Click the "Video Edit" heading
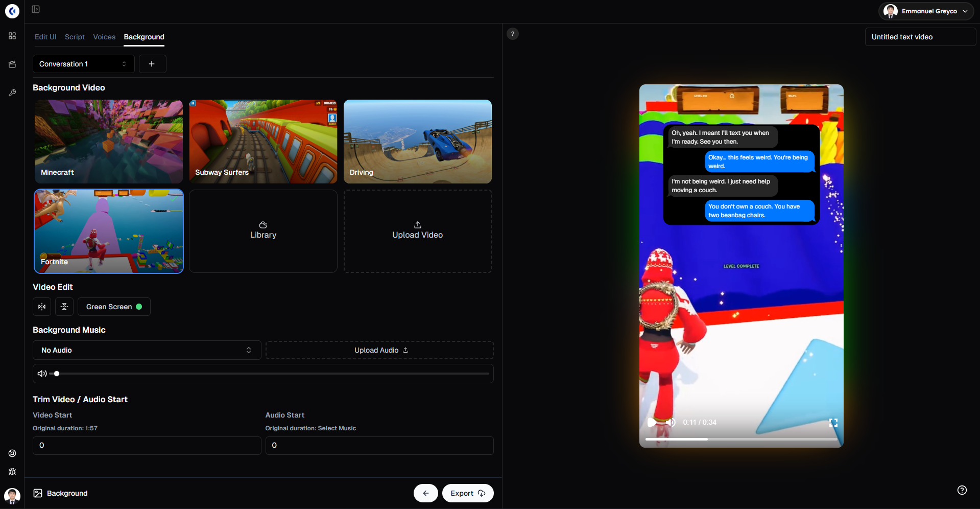 click(x=53, y=287)
